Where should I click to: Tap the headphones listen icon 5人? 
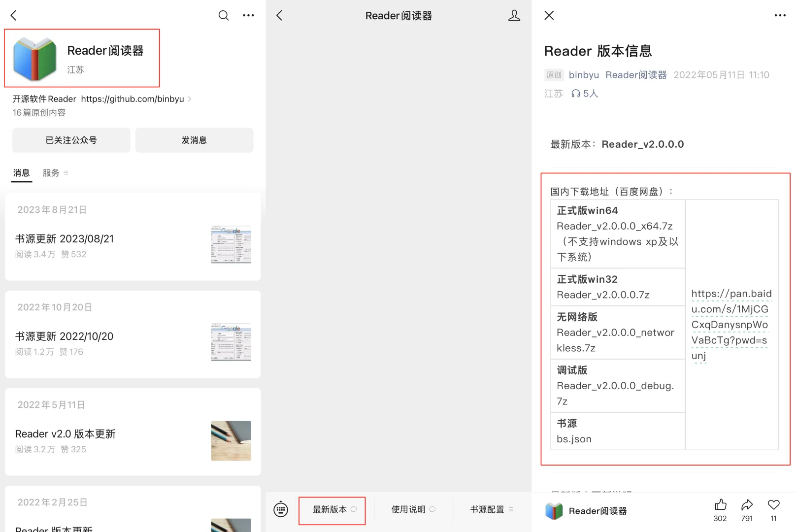click(585, 94)
